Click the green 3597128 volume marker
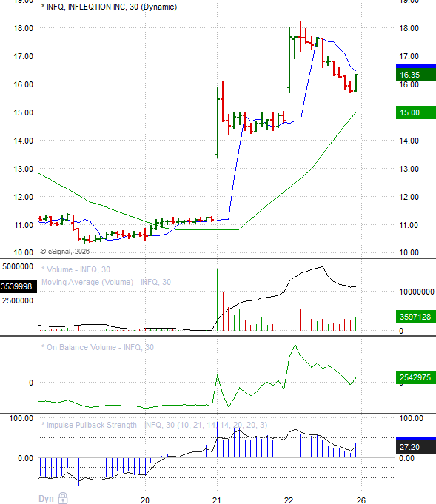 pyautogui.click(x=416, y=317)
